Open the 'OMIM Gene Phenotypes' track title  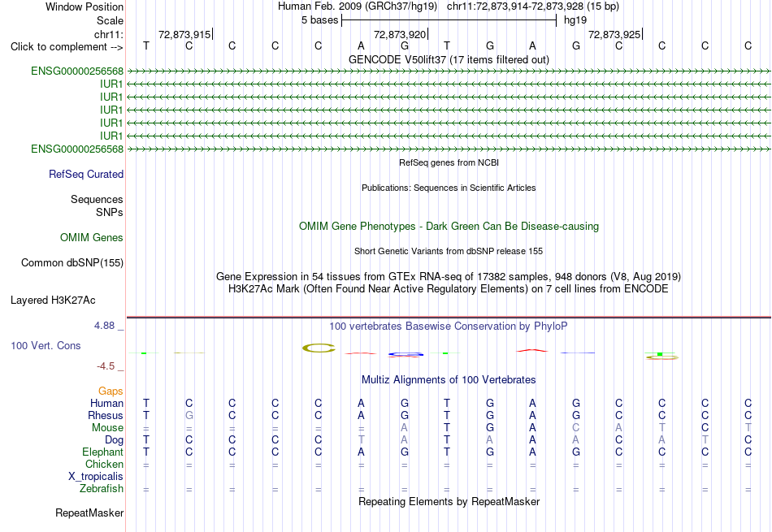click(449, 227)
